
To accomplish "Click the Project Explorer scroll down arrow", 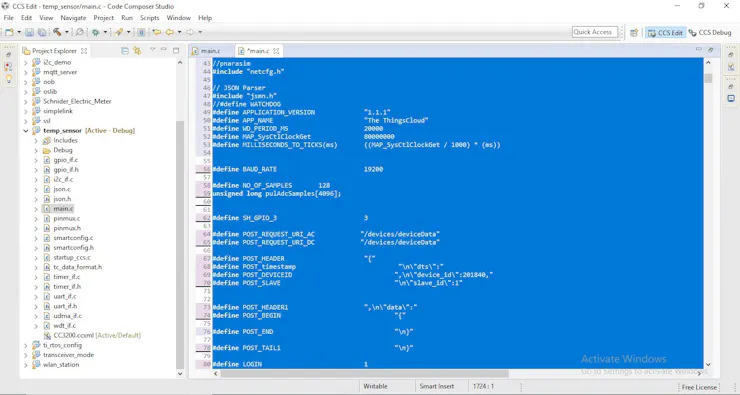I will pos(180,374).
